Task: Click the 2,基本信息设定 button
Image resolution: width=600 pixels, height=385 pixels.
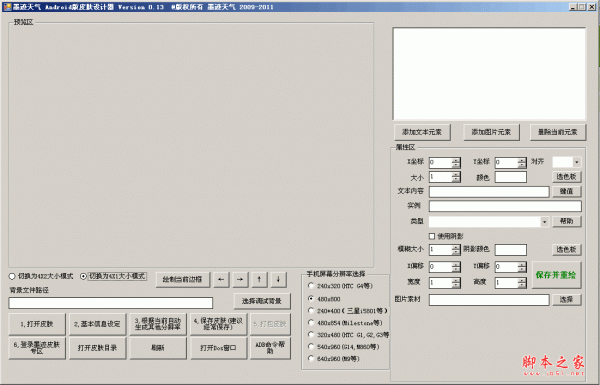Action: coord(97,324)
